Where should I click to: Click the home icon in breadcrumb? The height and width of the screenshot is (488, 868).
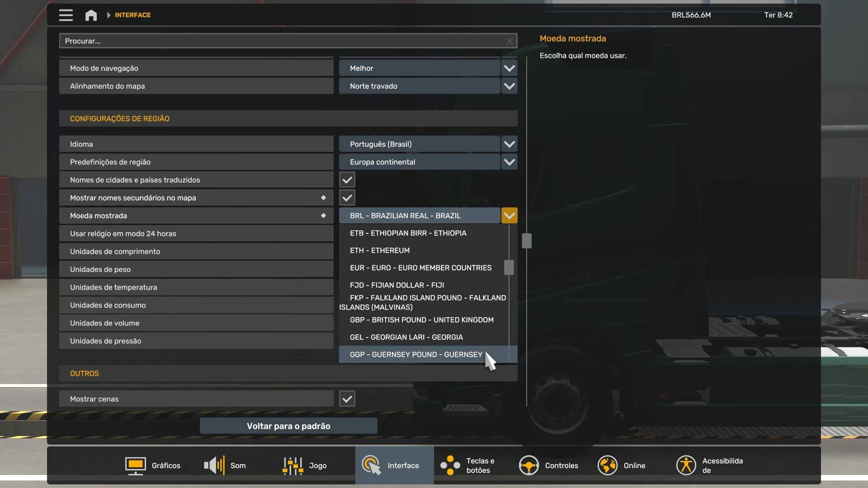91,15
